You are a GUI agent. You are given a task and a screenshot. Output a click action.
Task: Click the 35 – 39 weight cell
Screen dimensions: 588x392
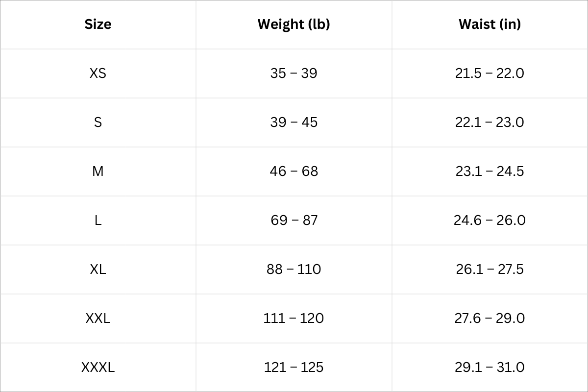(x=294, y=73)
